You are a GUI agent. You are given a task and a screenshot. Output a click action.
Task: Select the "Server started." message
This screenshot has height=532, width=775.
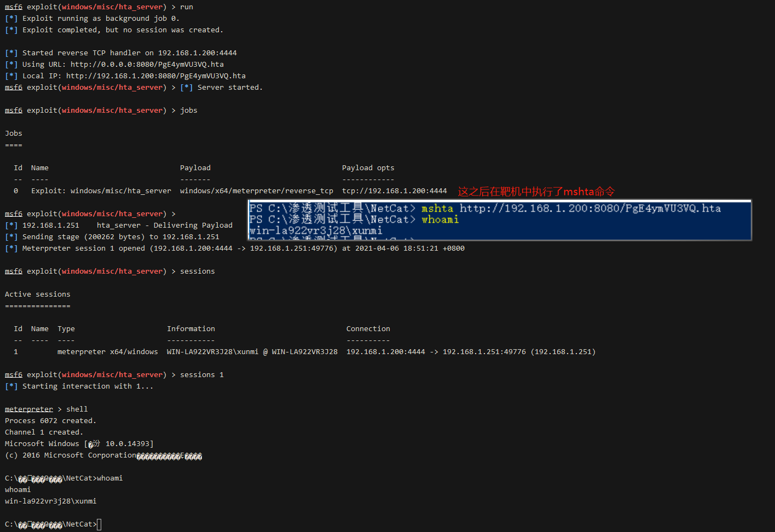pyautogui.click(x=230, y=88)
